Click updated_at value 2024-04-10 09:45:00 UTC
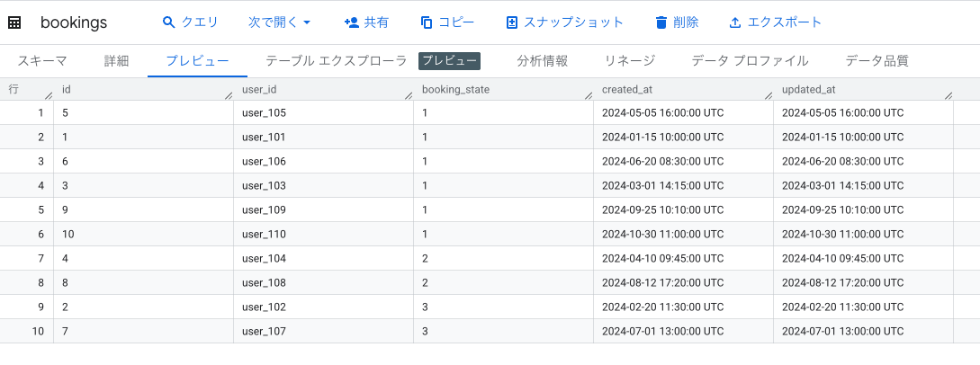Viewport: 980px width, 365px height. [842, 259]
